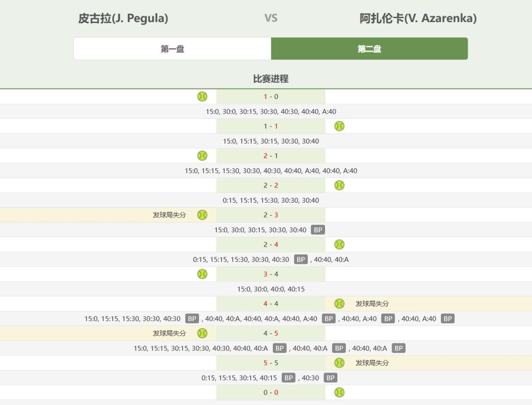Click the tennis ball next to 1-1

(x=339, y=126)
